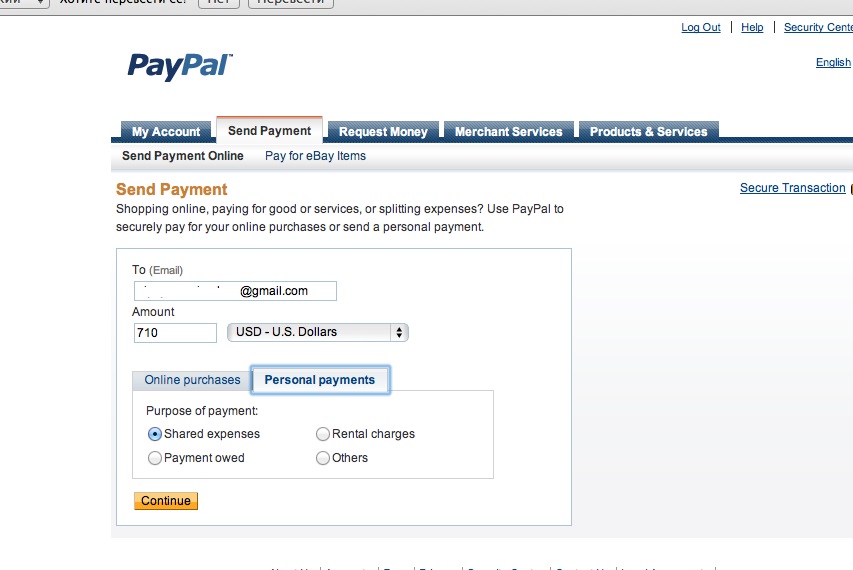
Task: Open the My Account tab
Action: [166, 132]
